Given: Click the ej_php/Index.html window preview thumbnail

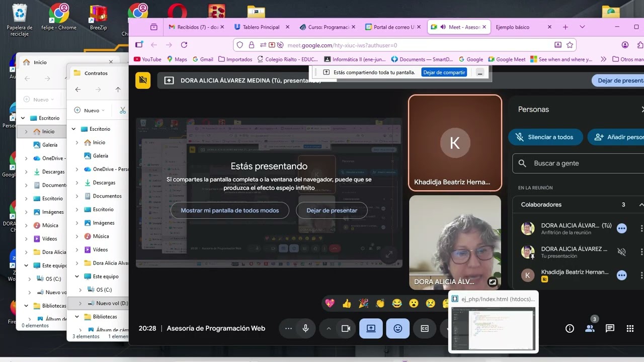Looking at the screenshot, I should tap(493, 329).
